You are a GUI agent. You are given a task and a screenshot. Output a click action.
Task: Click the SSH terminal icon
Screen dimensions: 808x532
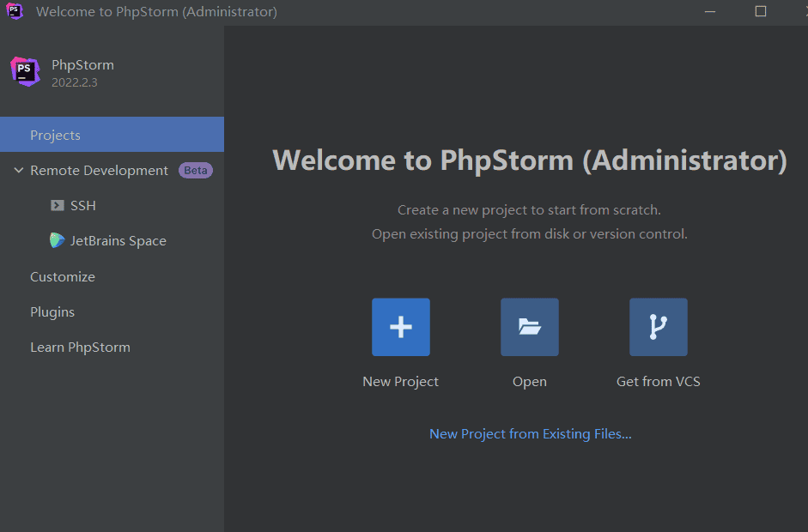[58, 206]
